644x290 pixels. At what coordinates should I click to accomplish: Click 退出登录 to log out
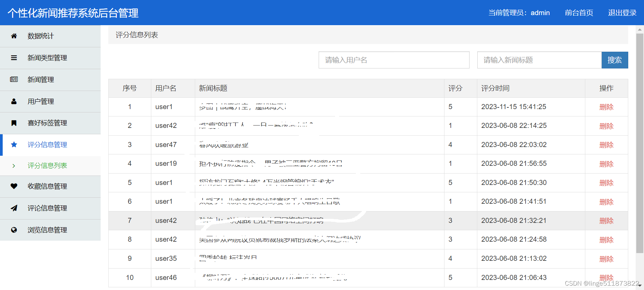[x=622, y=13]
